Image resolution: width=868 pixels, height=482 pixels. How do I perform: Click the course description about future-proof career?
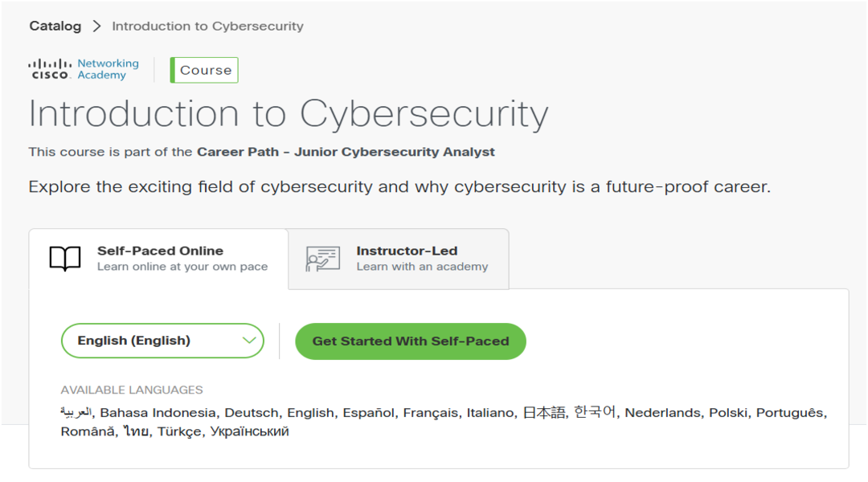point(399,187)
